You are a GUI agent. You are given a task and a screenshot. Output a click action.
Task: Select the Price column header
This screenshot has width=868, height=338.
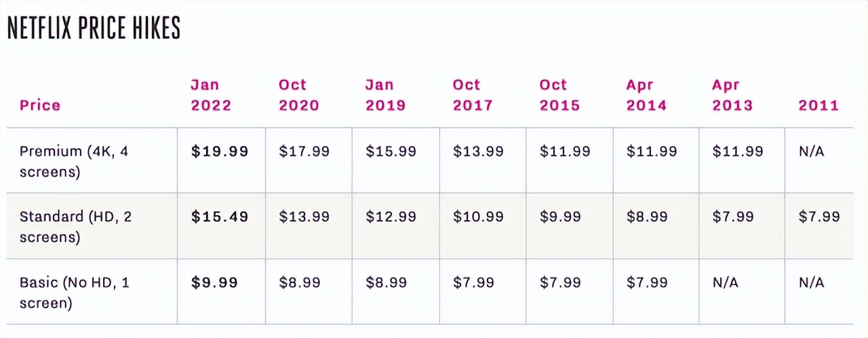tap(40, 105)
